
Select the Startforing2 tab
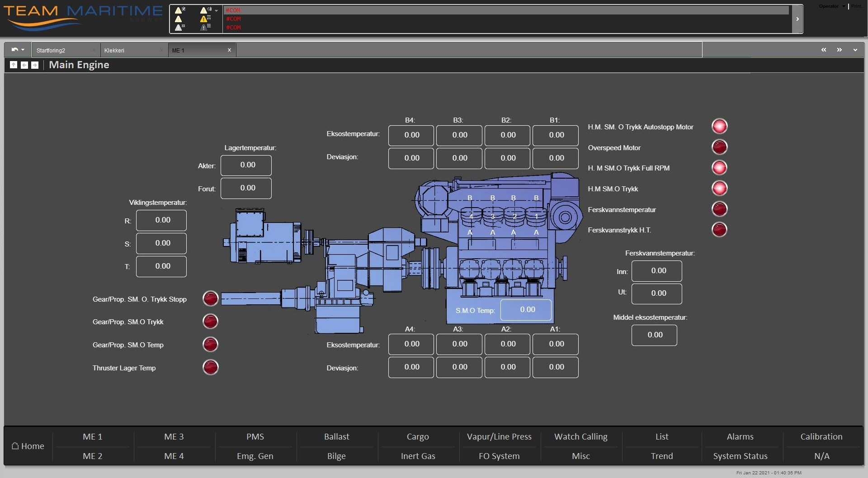pos(51,50)
